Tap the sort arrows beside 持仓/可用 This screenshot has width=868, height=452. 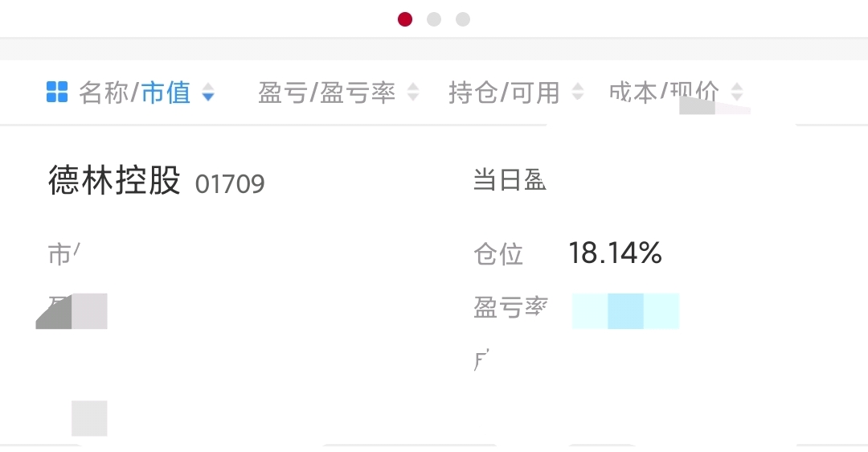tap(577, 92)
